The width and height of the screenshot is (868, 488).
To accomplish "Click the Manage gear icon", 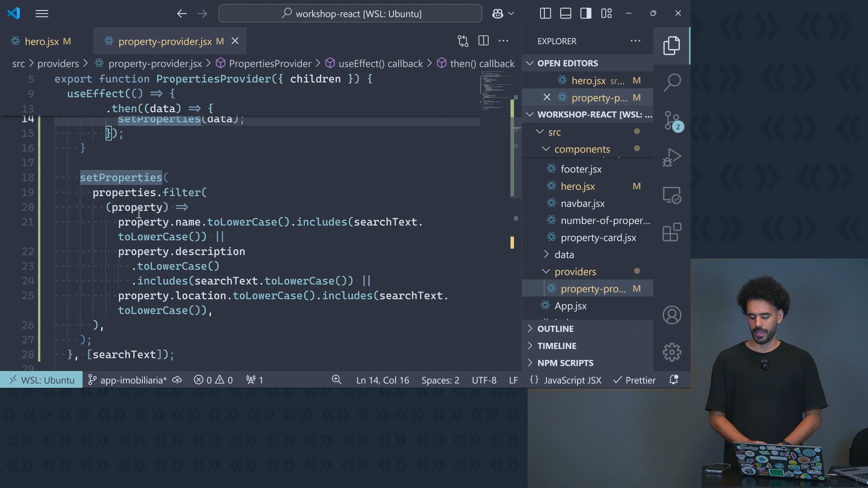I will coord(672,352).
